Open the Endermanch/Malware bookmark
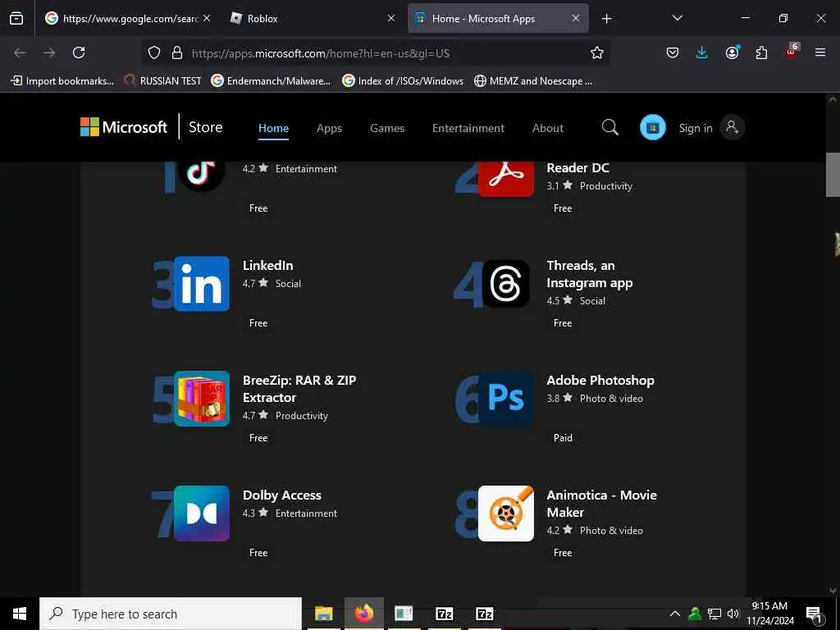Image resolution: width=840 pixels, height=630 pixels. click(x=271, y=81)
